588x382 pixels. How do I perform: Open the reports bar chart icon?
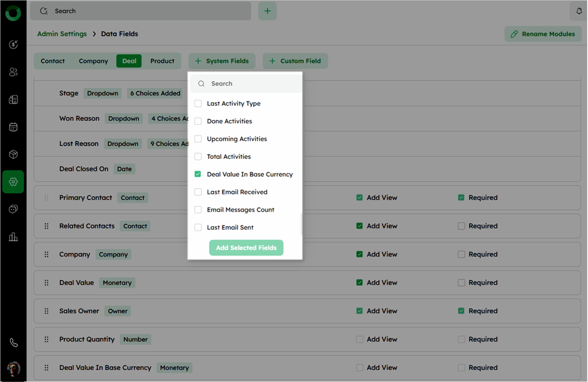point(13,237)
